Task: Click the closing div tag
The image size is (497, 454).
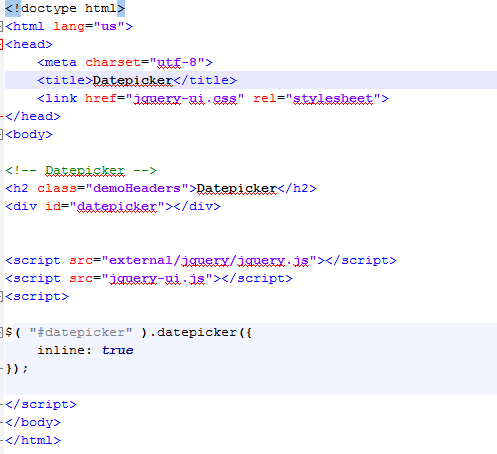Action: click(x=197, y=206)
